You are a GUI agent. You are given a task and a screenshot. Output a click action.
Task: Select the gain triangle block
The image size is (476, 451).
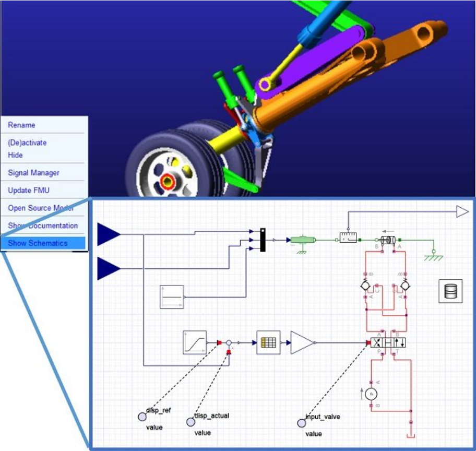pos(303,343)
